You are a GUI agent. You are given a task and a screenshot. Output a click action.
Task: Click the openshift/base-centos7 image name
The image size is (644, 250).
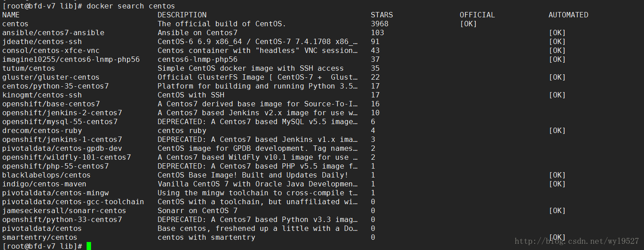[x=51, y=104]
